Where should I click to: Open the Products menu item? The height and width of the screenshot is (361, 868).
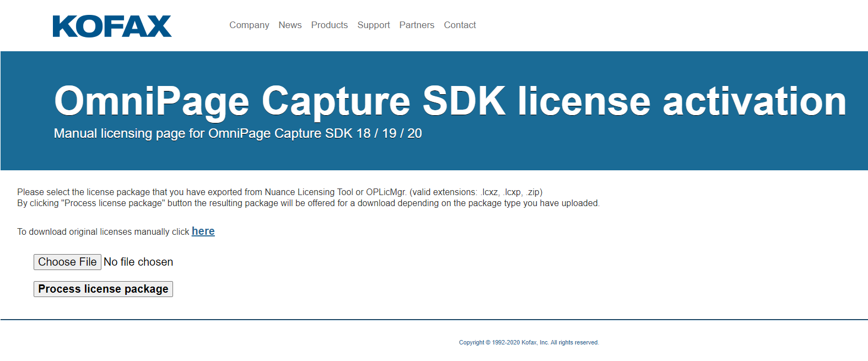pos(330,25)
